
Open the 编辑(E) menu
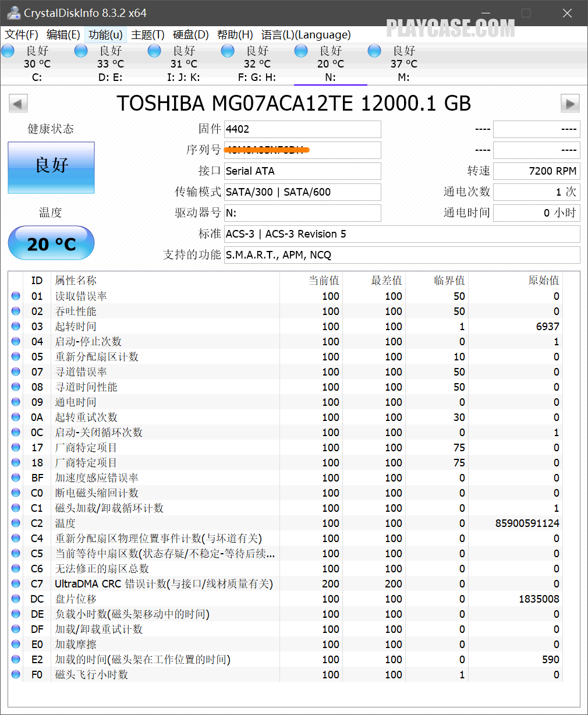point(63,35)
